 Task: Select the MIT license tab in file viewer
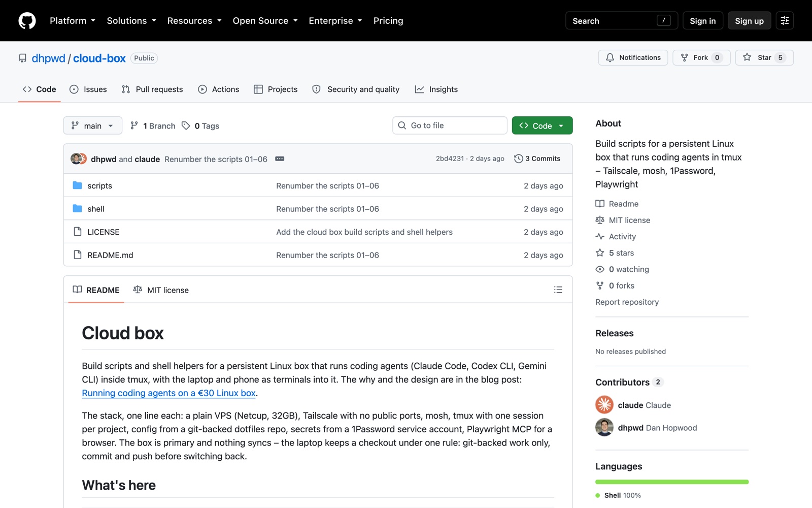coord(161,290)
